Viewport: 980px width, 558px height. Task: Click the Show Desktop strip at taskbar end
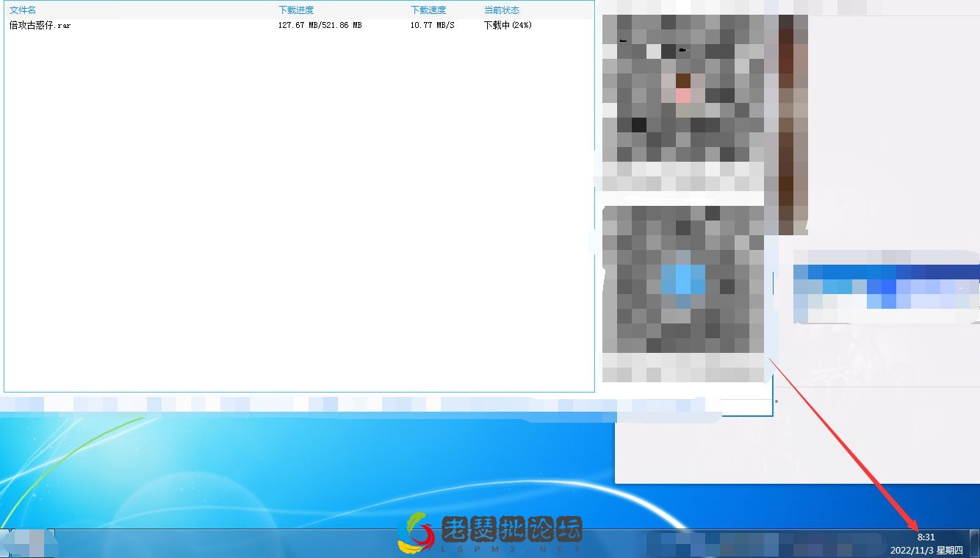coord(975,544)
